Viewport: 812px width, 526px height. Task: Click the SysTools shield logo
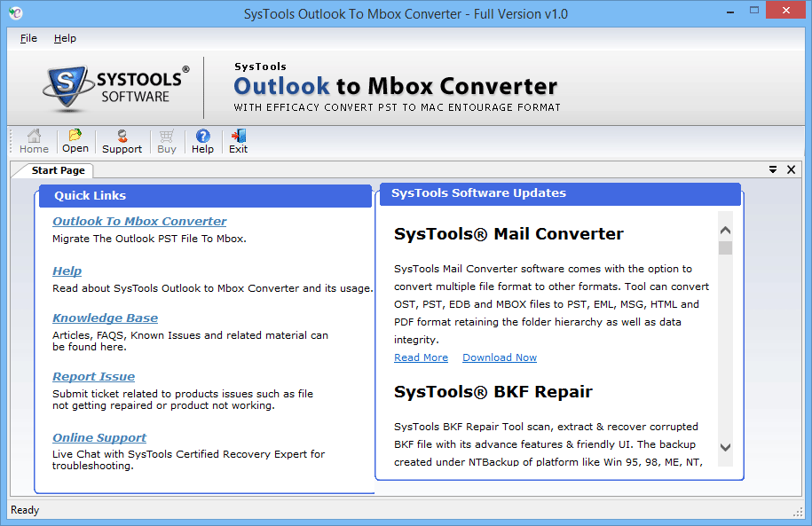point(67,86)
